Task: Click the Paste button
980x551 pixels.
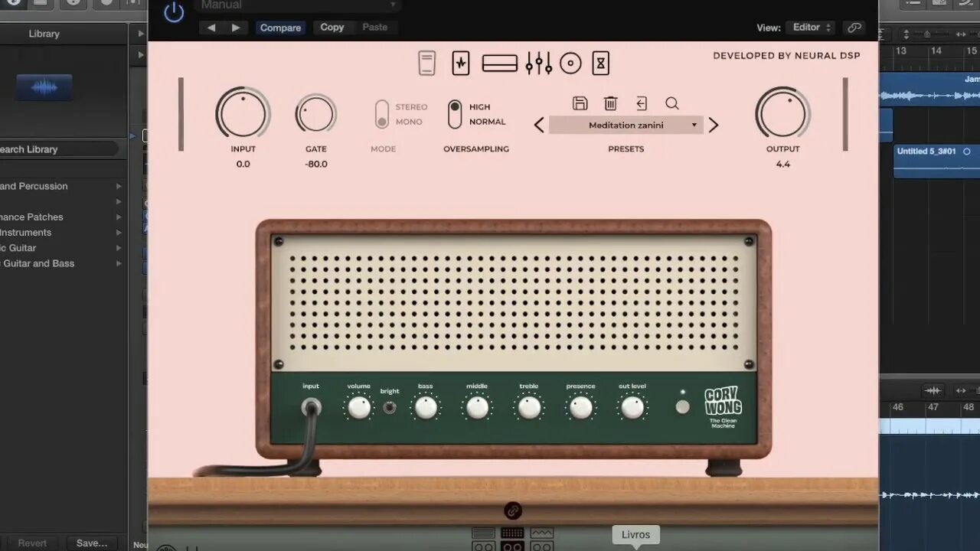Action: click(x=375, y=28)
